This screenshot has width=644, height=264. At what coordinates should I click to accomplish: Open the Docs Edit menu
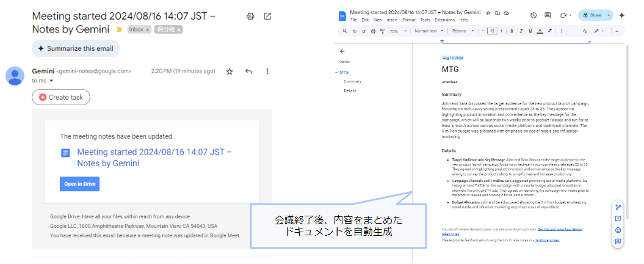point(365,20)
